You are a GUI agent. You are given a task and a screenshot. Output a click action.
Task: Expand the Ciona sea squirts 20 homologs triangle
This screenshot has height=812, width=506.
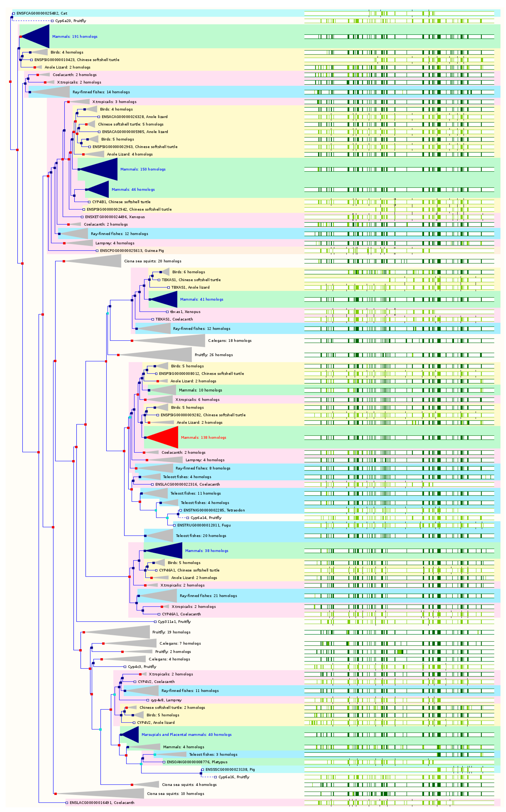click(x=93, y=261)
